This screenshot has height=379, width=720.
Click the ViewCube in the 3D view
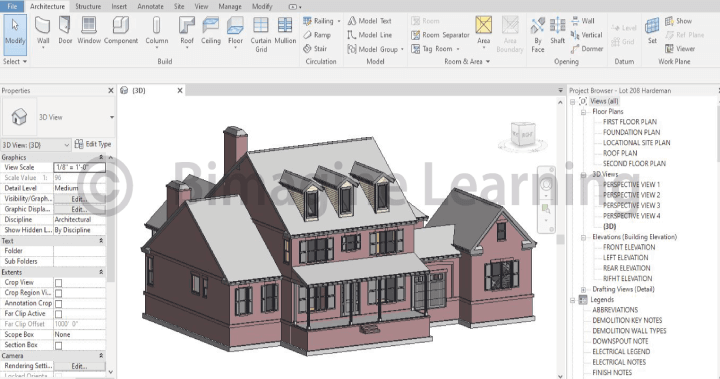(523, 135)
